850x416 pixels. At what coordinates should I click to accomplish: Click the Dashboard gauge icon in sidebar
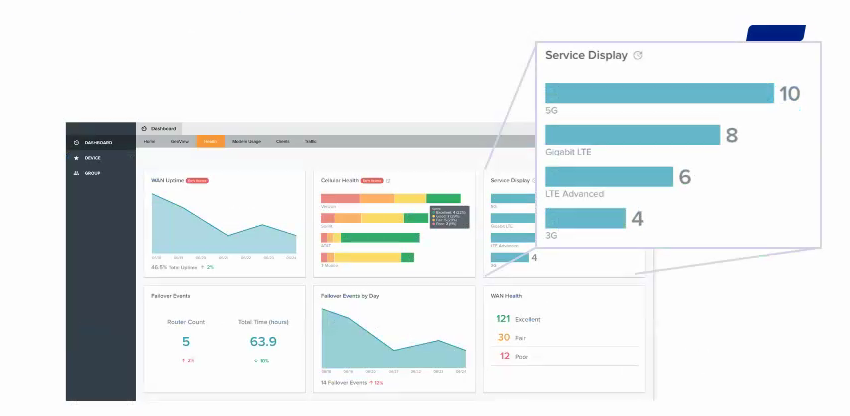77,142
